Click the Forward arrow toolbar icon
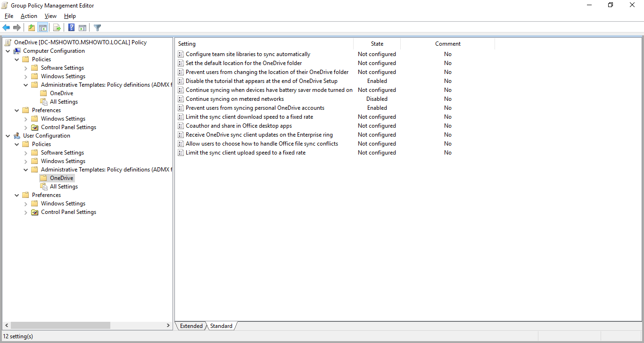 pos(17,28)
